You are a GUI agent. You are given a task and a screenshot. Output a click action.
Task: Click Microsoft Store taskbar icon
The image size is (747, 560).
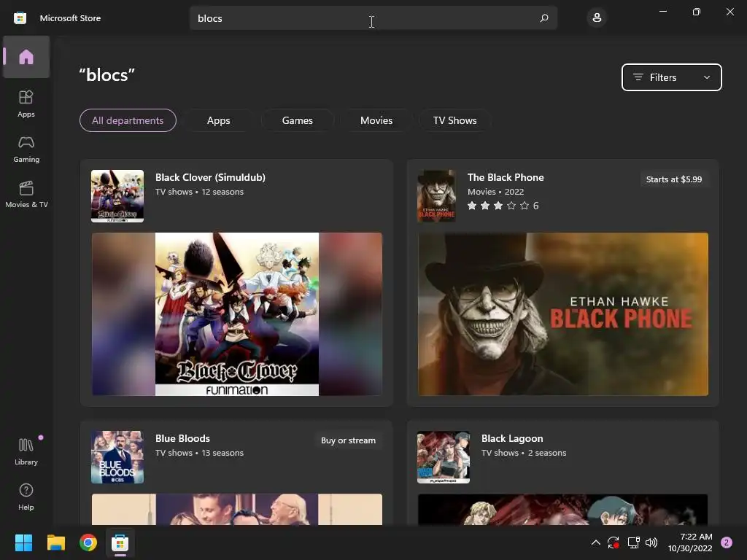tap(120, 542)
